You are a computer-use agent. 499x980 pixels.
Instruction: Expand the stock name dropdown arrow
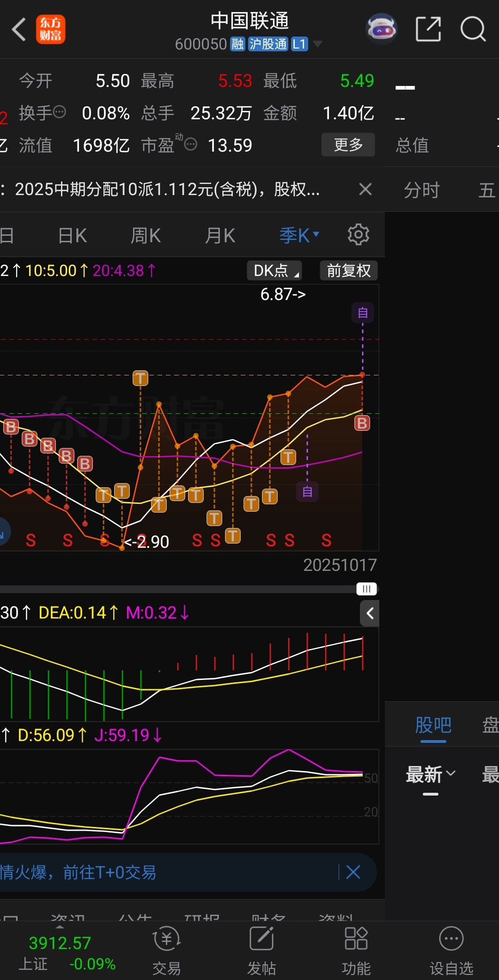[317, 44]
